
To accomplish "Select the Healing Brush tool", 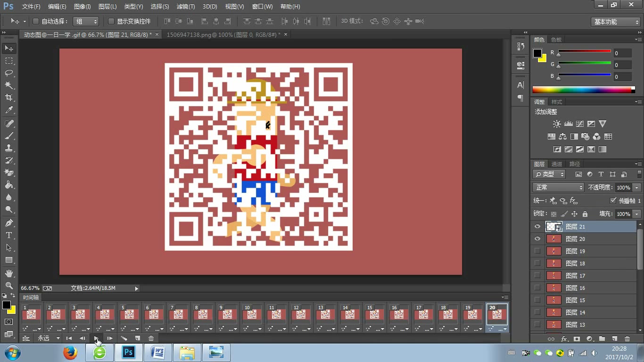I will coord(9,123).
